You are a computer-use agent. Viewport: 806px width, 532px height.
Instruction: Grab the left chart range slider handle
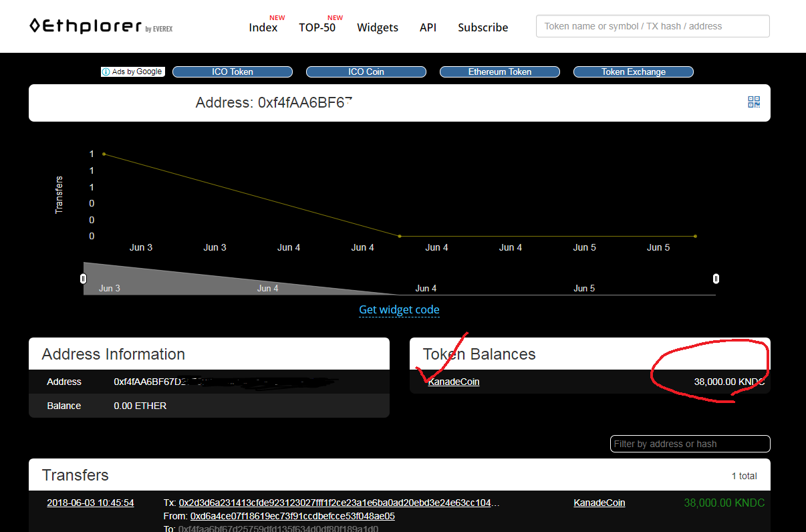point(84,279)
